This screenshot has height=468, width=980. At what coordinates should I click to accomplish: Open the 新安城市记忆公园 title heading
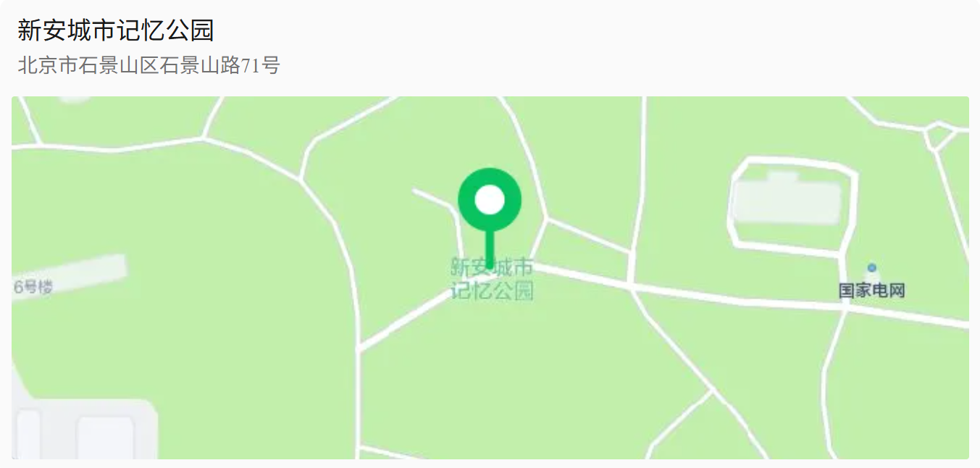click(116, 30)
